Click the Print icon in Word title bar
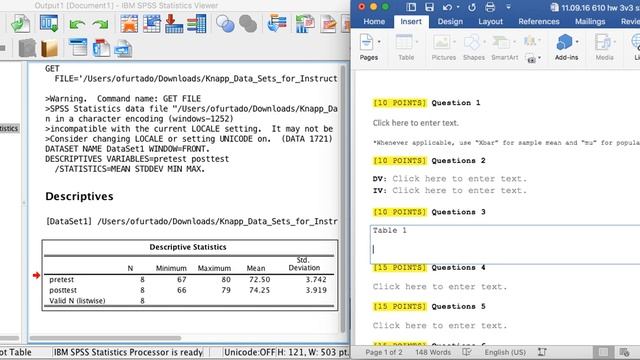Viewport: 640px width, 360px height. [490, 7]
